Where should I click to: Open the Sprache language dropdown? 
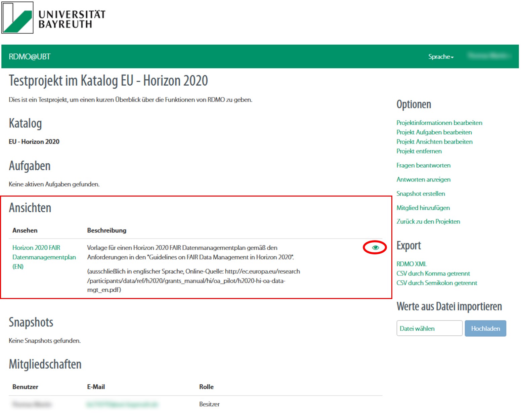(x=441, y=57)
